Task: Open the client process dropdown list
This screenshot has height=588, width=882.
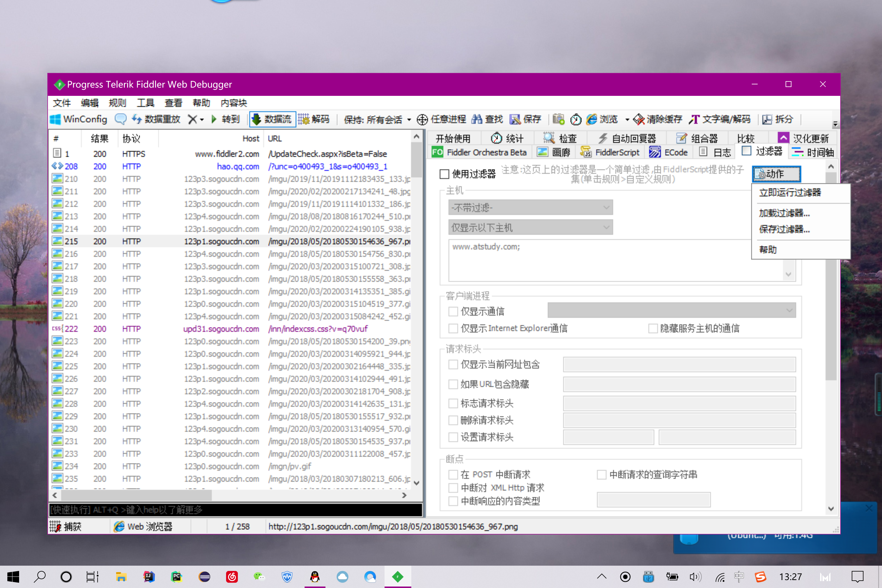Action: pos(671,310)
